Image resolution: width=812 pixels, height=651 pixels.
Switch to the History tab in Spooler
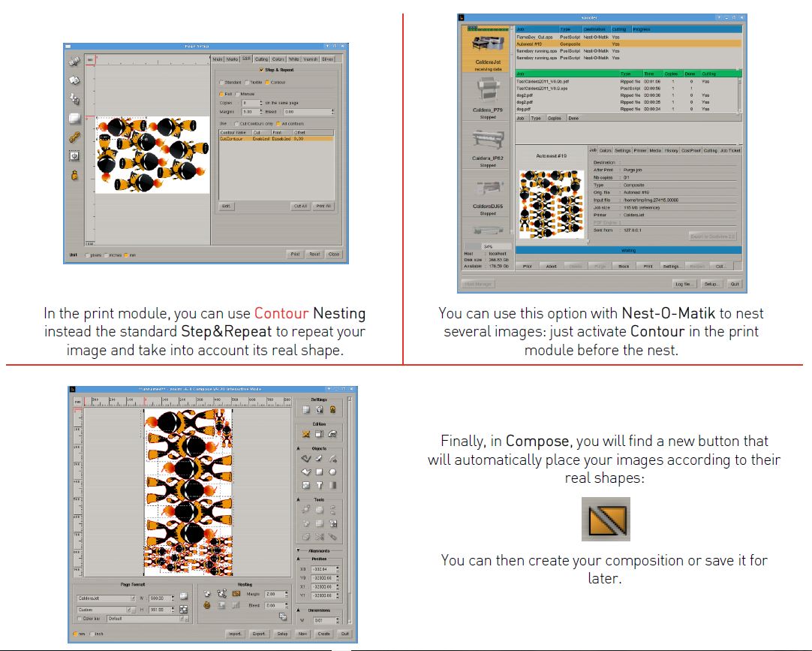[x=671, y=150]
